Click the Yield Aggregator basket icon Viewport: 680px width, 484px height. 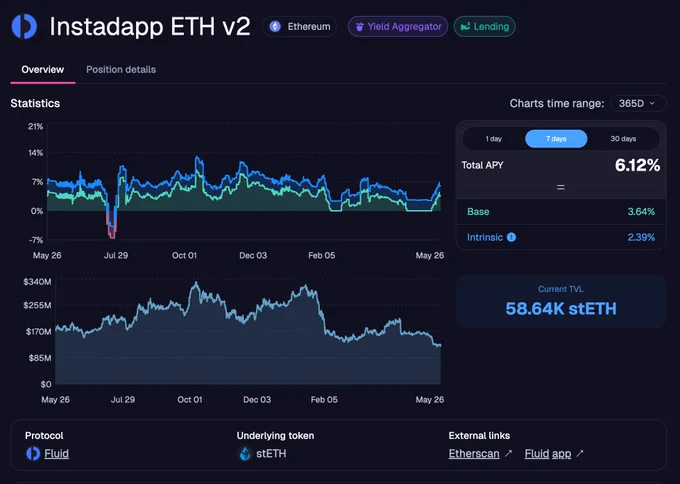coord(360,27)
